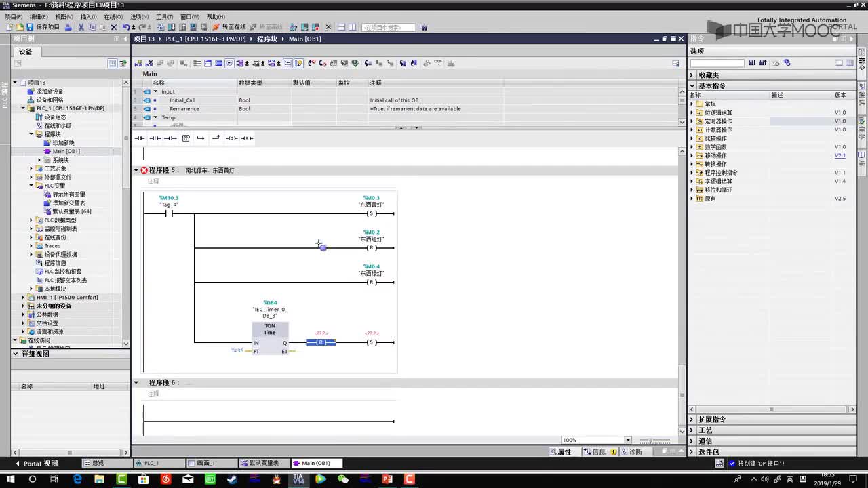Expand the HMI_1 [TP1500 Comfort] node
The height and width of the screenshot is (488, 868).
[23, 298]
